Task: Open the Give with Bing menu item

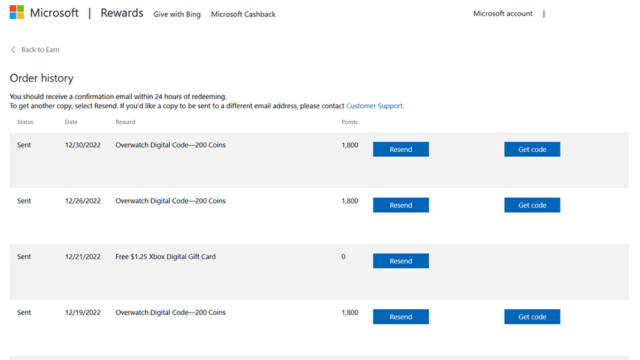Action: coord(177,14)
